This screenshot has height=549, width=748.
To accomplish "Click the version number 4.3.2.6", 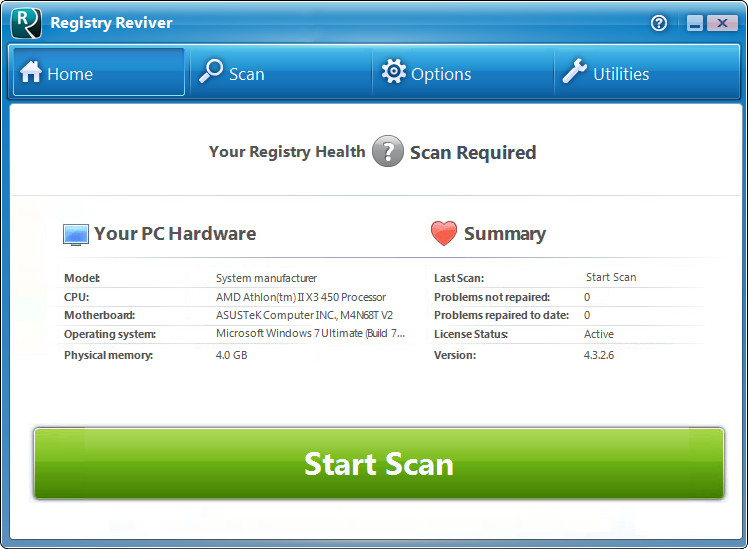I will tap(599, 355).
